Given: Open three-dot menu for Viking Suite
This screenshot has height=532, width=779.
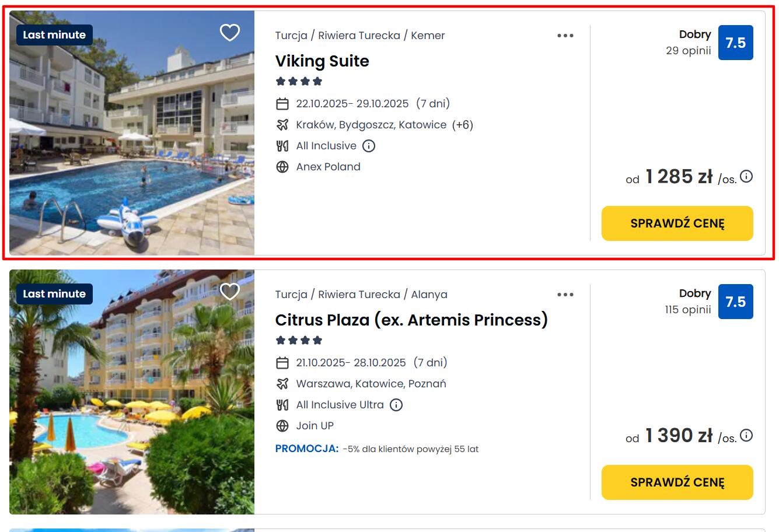Looking at the screenshot, I should 565,36.
